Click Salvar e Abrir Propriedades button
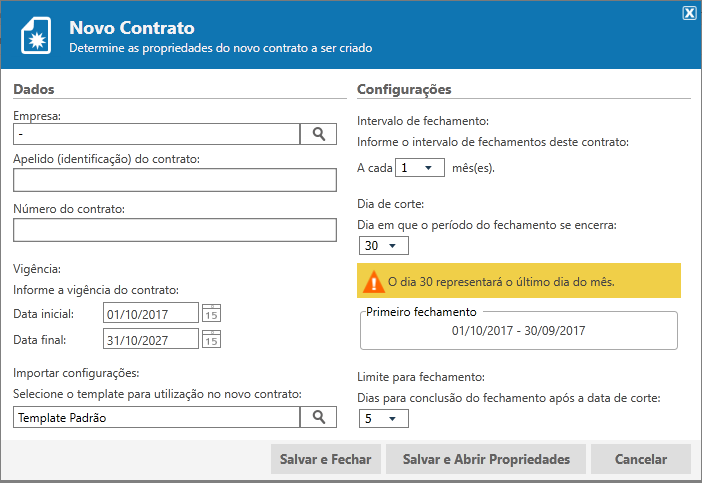This screenshot has width=702, height=483. (x=486, y=459)
